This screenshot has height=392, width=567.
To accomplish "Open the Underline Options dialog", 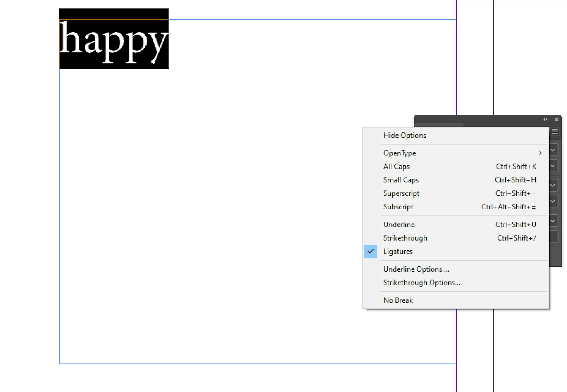I will pyautogui.click(x=416, y=269).
